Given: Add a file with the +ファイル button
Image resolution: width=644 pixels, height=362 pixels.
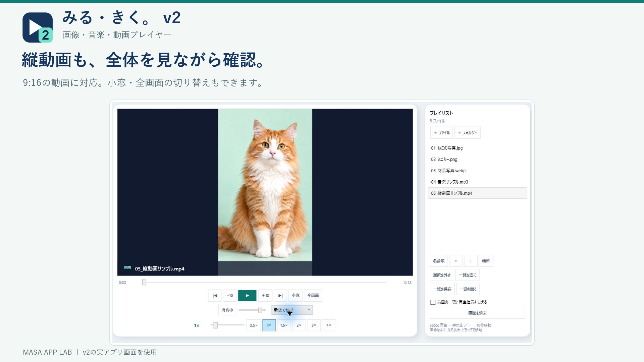Looking at the screenshot, I should 442,133.
